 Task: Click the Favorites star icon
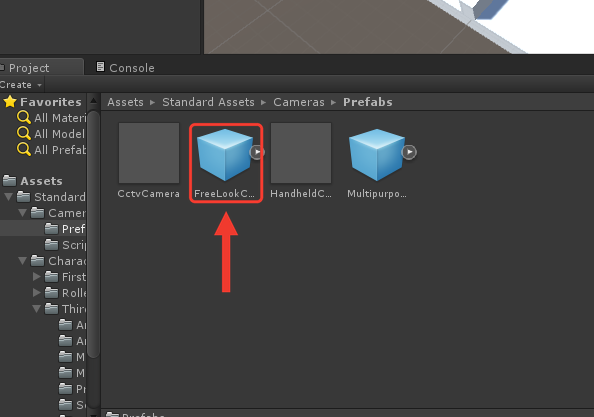[x=10, y=102]
